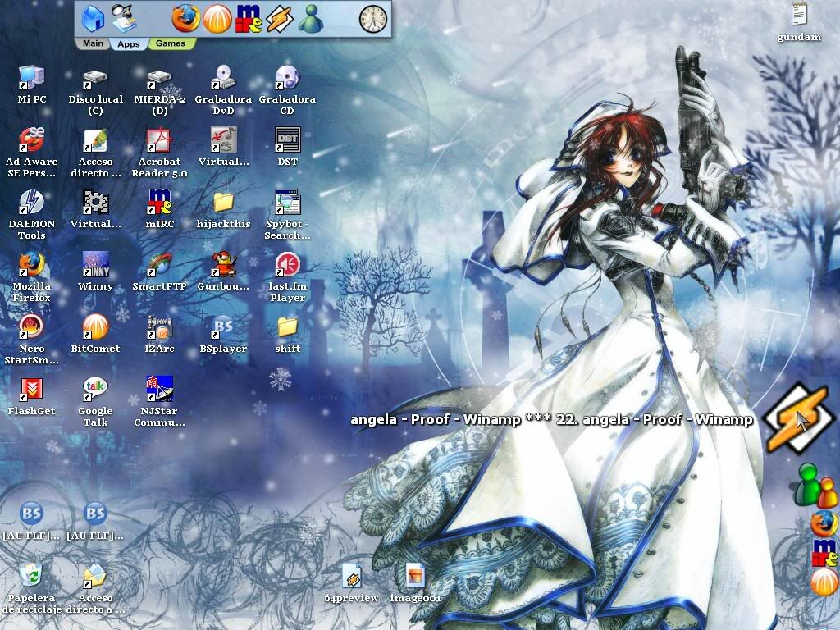This screenshot has height=630, width=840.
Task: Select the image001 file
Action: click(x=415, y=583)
